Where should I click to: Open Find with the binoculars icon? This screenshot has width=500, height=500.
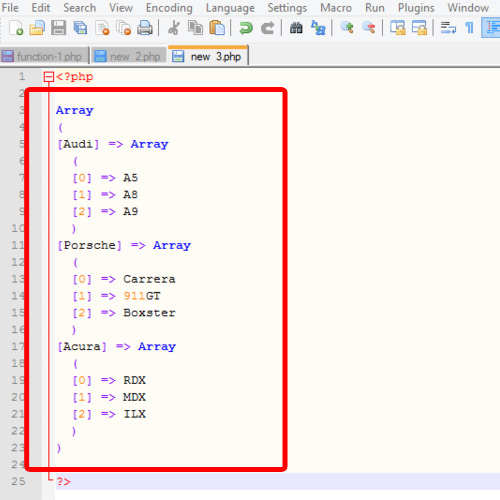(296, 28)
